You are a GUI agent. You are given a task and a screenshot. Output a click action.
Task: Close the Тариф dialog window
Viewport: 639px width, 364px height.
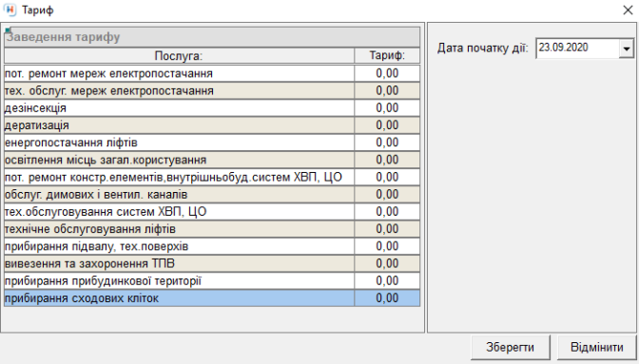coord(628,10)
